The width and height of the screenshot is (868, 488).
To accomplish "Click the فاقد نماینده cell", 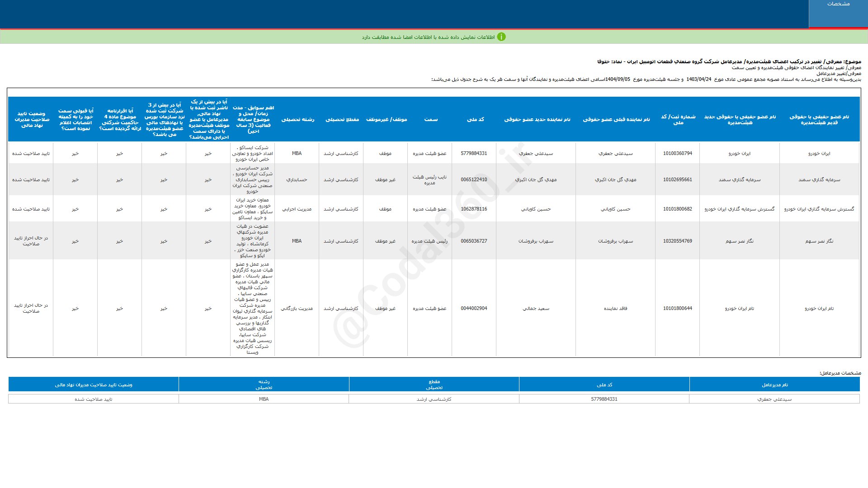I will [615, 309].
